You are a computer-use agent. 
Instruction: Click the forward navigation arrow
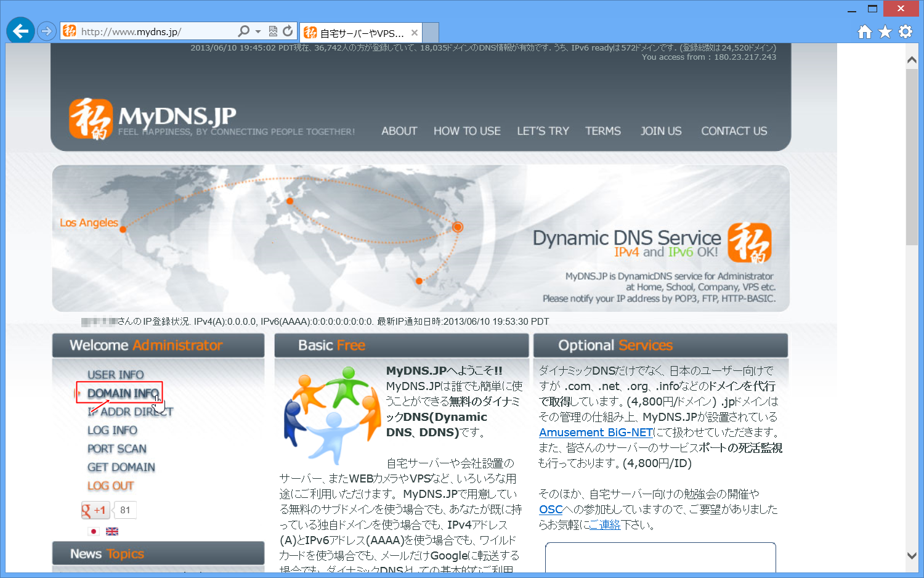pos(47,31)
